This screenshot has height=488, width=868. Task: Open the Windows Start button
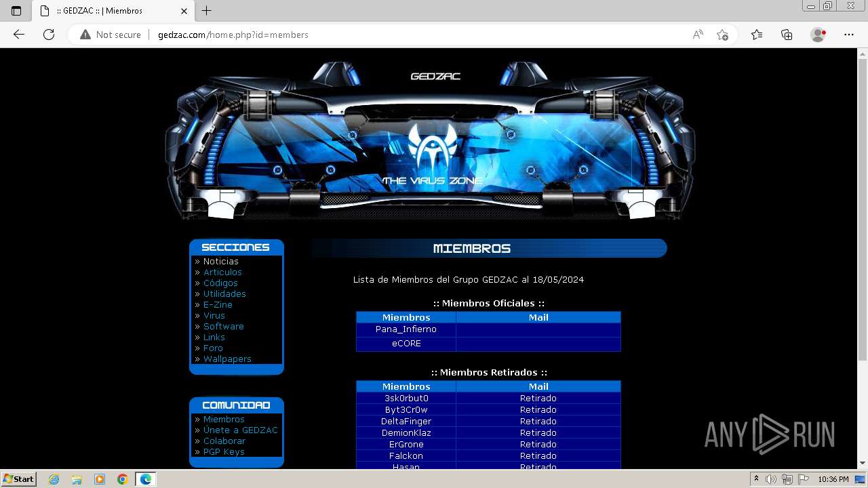[x=18, y=479]
